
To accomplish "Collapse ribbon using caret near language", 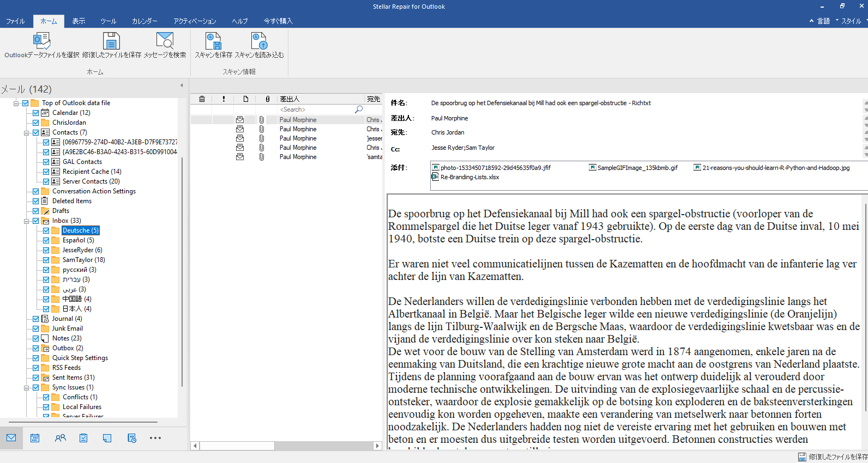I will 811,21.
